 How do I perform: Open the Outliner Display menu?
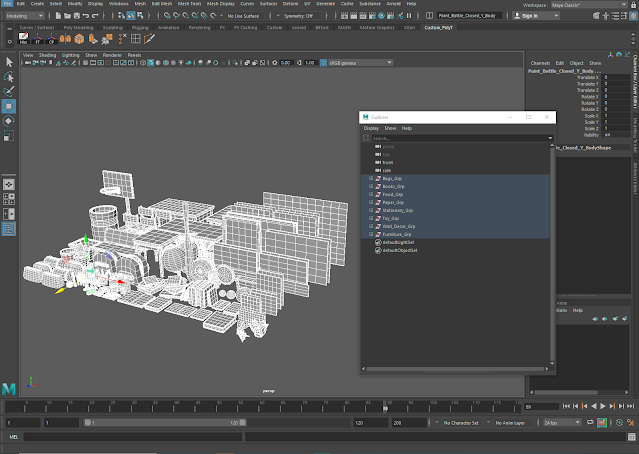371,128
